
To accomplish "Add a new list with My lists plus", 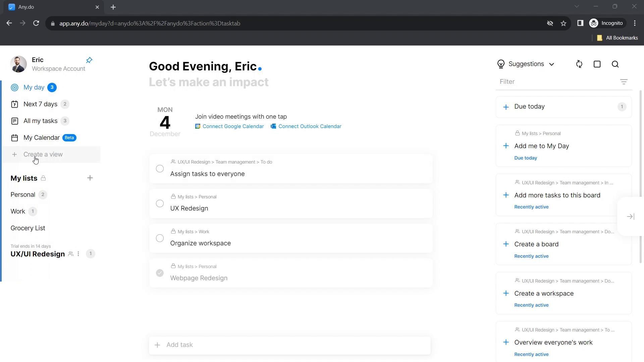I will click(90, 178).
